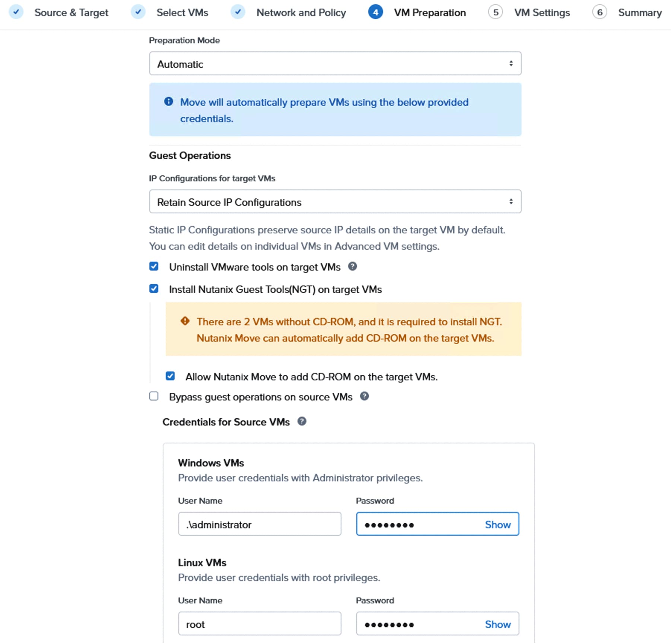Go to the VM Settings step
This screenshot has height=644, width=671.
542,12
